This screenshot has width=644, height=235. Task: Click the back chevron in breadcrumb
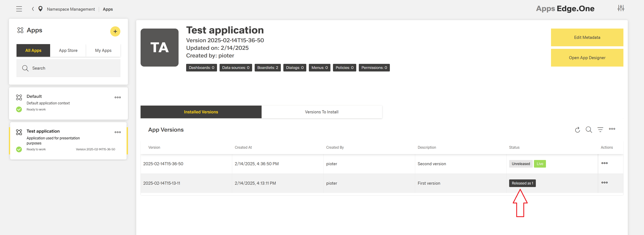pyautogui.click(x=33, y=9)
